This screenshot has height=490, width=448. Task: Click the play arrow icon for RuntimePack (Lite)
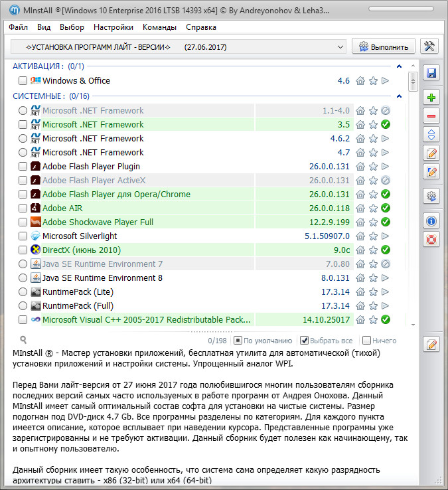pyautogui.click(x=385, y=292)
